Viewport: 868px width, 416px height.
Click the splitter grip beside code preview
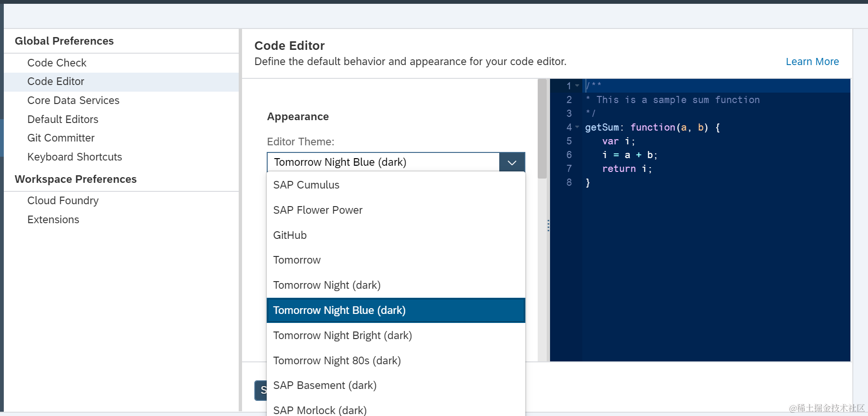548,226
